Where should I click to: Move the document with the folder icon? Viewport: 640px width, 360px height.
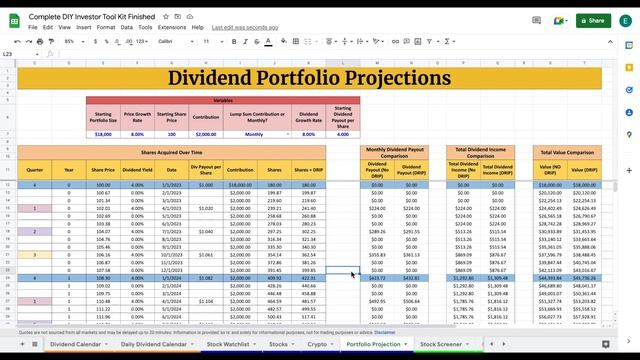coord(178,17)
